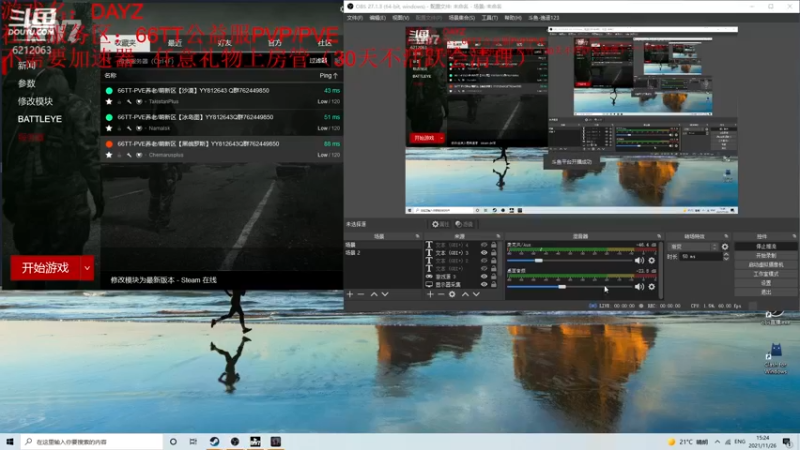Open 设置 settings in the OBS controls
Image resolution: width=800 pixels, height=450 pixels.
765,283
